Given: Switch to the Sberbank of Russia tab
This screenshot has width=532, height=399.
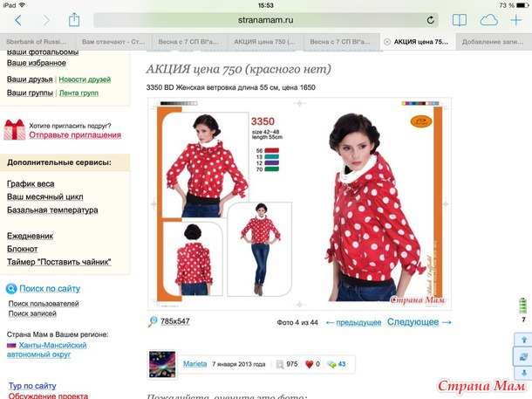Looking at the screenshot, I should 38,42.
